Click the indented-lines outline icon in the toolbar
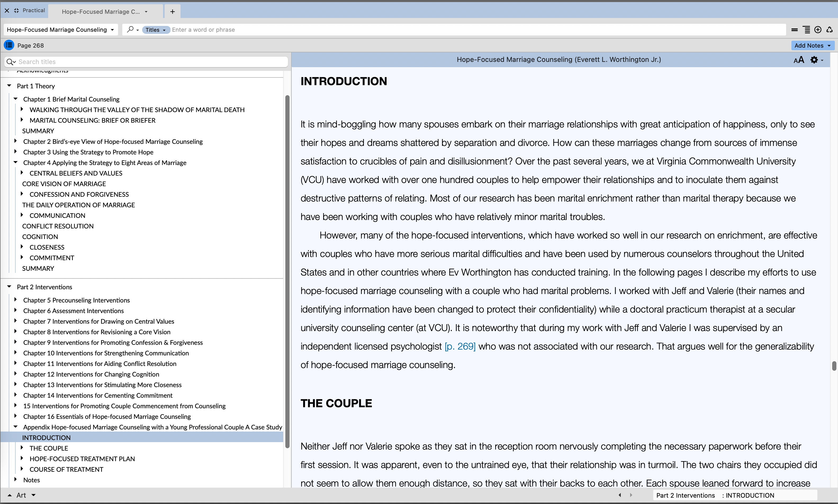 807,30
